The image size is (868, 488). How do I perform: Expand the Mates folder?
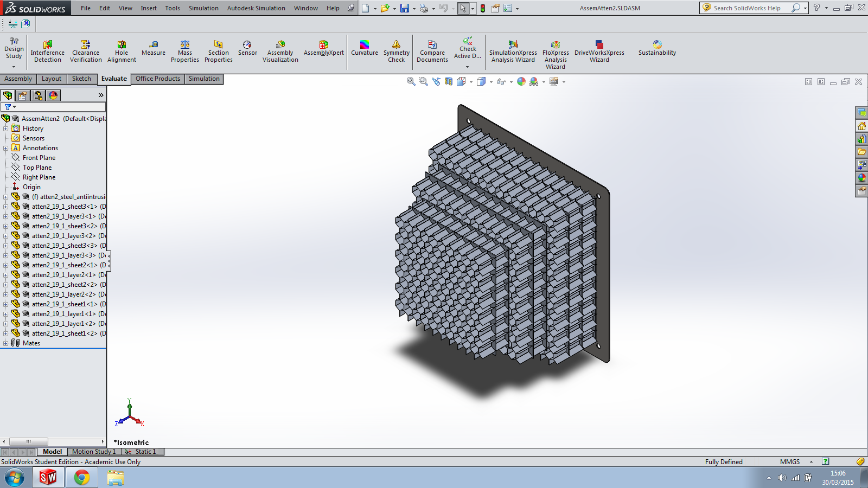(x=6, y=343)
